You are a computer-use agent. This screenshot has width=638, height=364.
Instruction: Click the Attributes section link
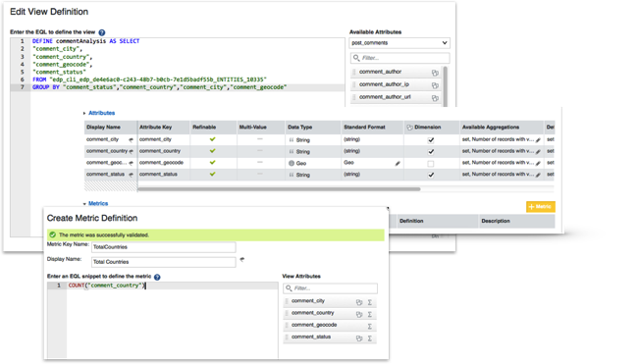click(x=102, y=113)
